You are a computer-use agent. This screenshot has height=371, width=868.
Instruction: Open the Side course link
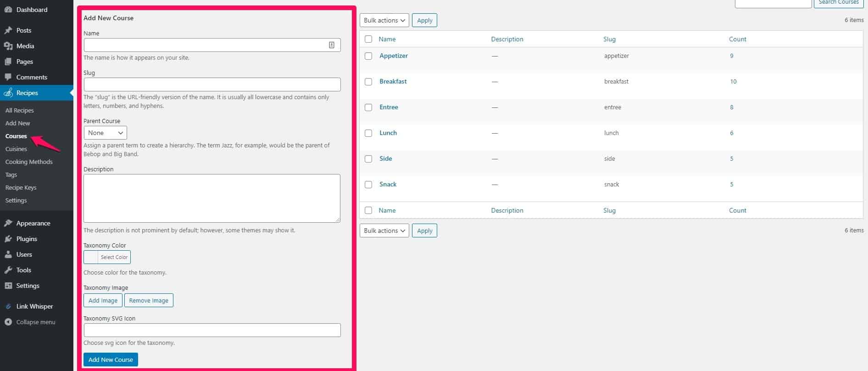(x=386, y=158)
